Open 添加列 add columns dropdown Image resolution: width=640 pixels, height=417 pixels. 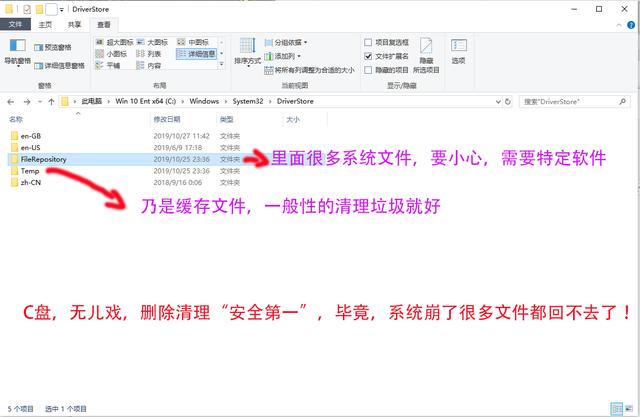(x=282, y=56)
